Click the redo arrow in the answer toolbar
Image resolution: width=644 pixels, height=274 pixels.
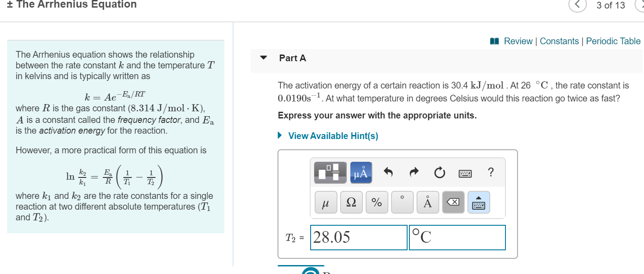(x=413, y=172)
